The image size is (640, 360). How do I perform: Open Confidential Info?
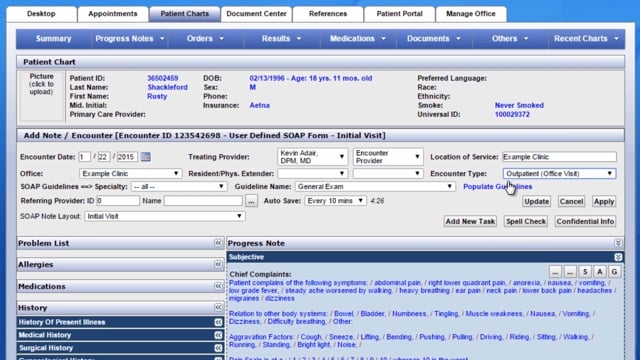[585, 221]
